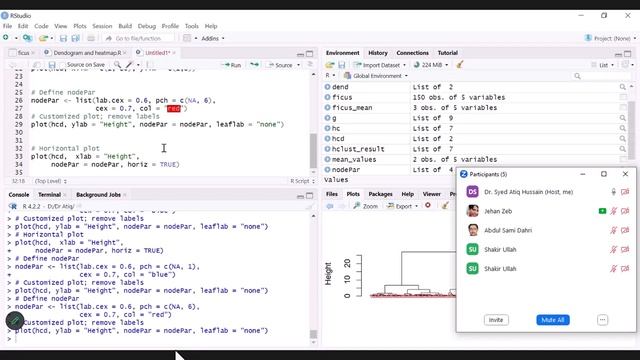This screenshot has width=640, height=360.
Task: Toggle the Source on Save checkbox
Action: pyautogui.click(x=62, y=65)
